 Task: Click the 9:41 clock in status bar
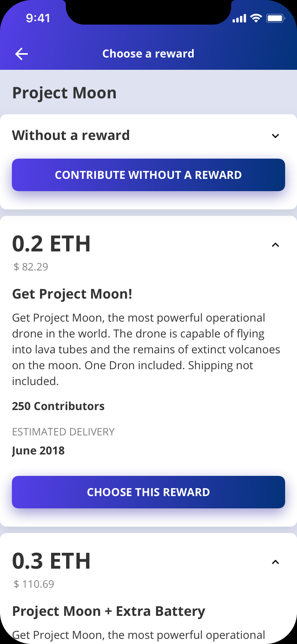click(x=38, y=18)
